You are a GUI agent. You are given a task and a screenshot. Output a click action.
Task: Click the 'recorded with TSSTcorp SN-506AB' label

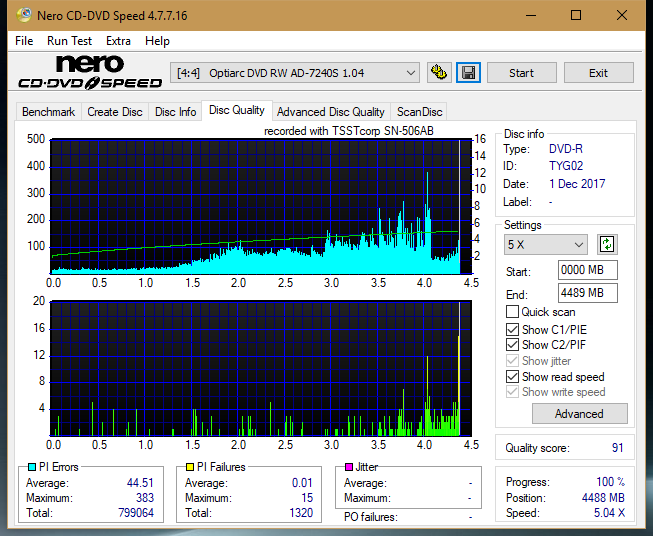tap(349, 131)
